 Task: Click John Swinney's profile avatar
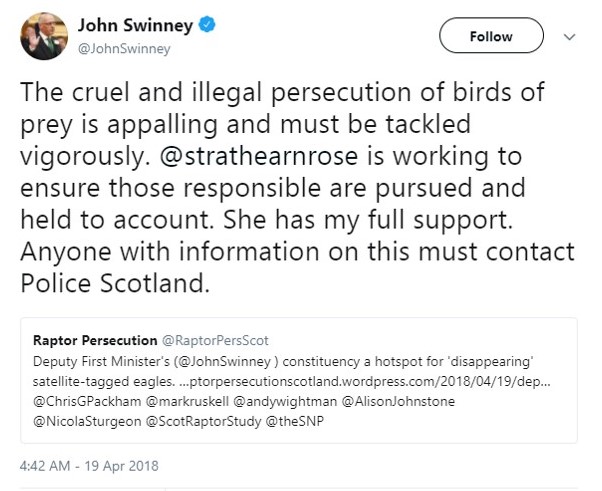(x=43, y=37)
